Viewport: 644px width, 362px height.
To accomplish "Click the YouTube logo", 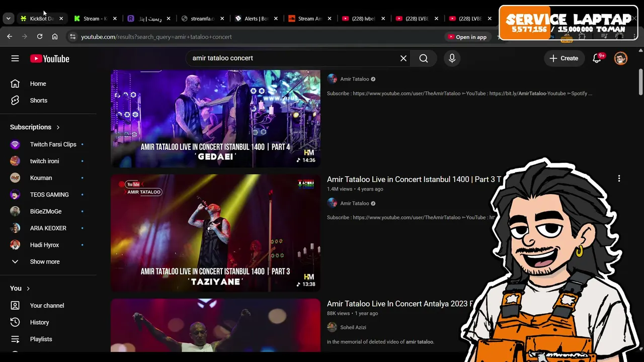I will pos(49,59).
